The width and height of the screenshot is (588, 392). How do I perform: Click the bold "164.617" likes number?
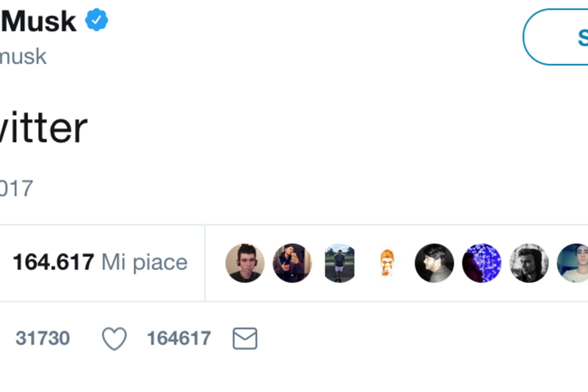click(53, 262)
